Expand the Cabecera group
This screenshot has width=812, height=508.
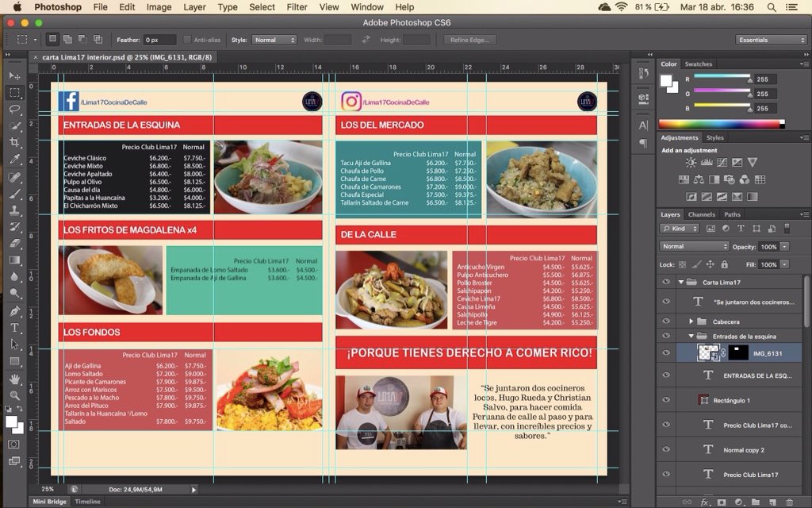click(691, 321)
